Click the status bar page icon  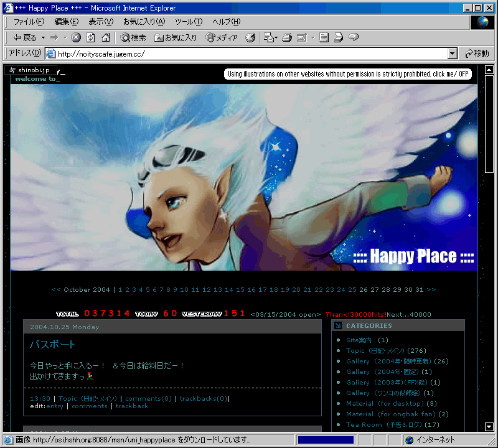click(8, 440)
